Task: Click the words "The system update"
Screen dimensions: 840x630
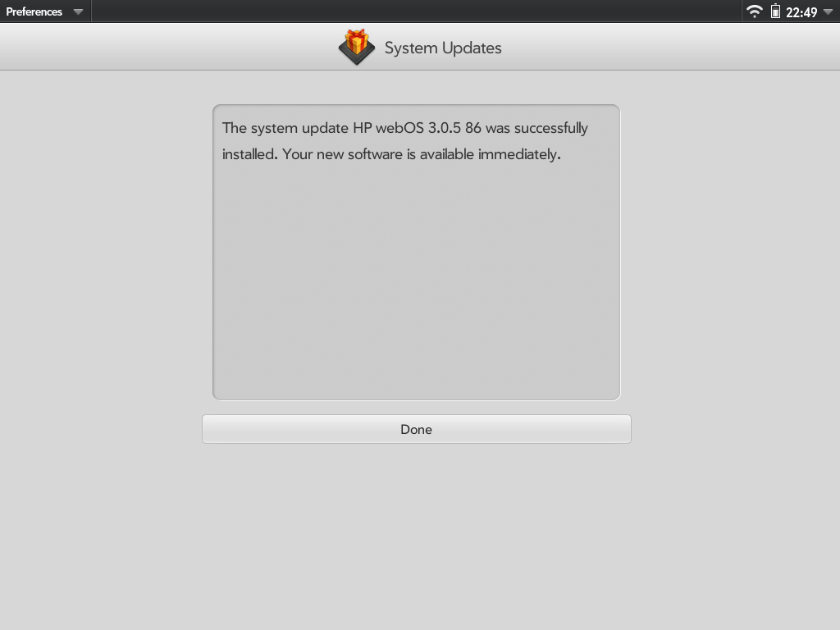Action: pos(285,129)
